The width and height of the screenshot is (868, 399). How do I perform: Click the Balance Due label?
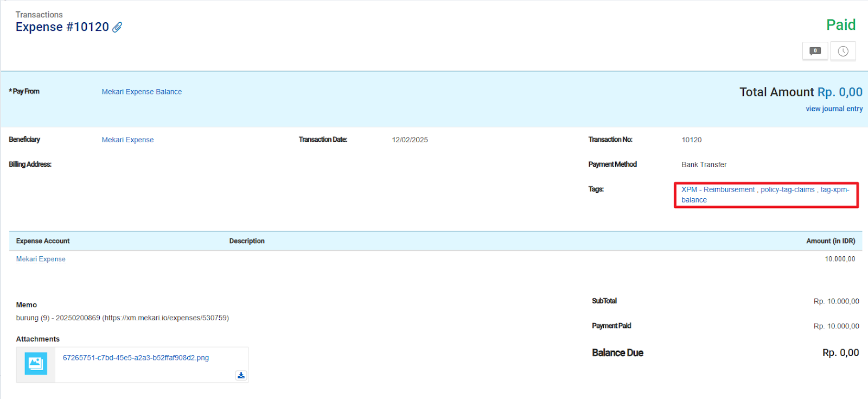[617, 353]
